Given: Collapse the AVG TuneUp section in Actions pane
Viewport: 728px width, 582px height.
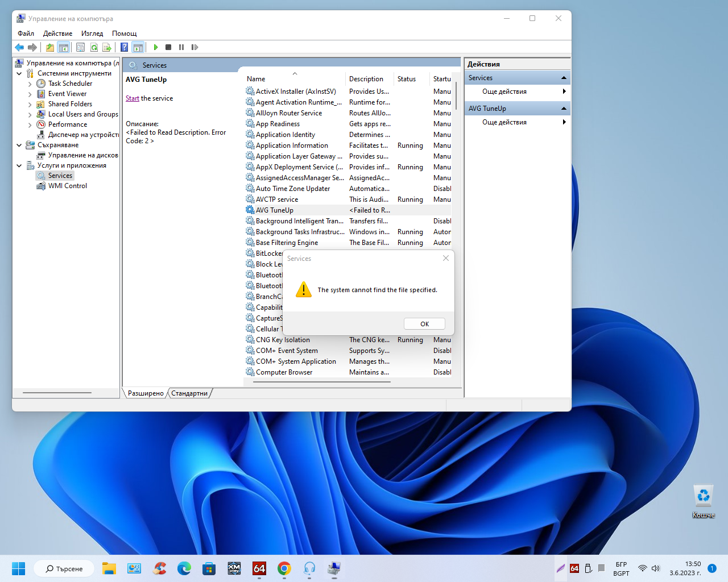Looking at the screenshot, I should [564, 109].
